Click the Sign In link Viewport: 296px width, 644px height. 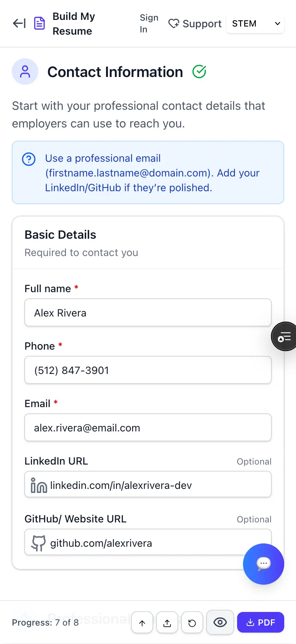coord(149,24)
